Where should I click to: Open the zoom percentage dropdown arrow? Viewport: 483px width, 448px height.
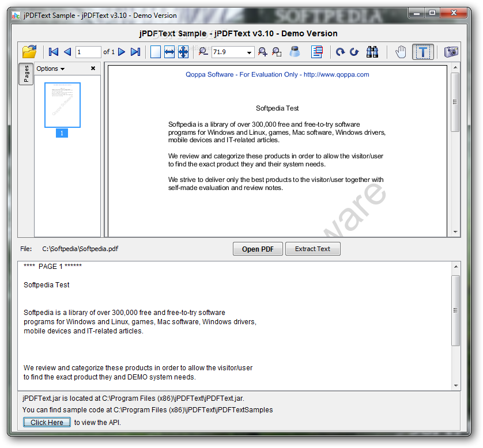[249, 52]
